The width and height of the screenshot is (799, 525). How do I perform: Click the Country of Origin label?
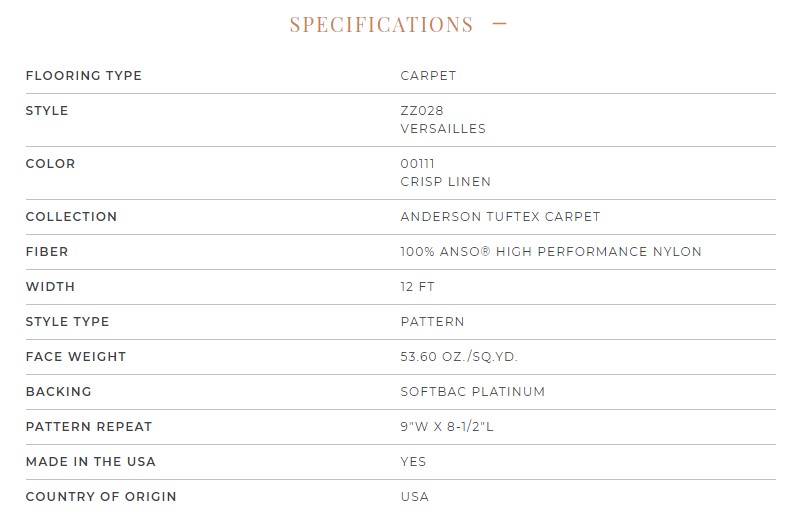click(x=101, y=497)
